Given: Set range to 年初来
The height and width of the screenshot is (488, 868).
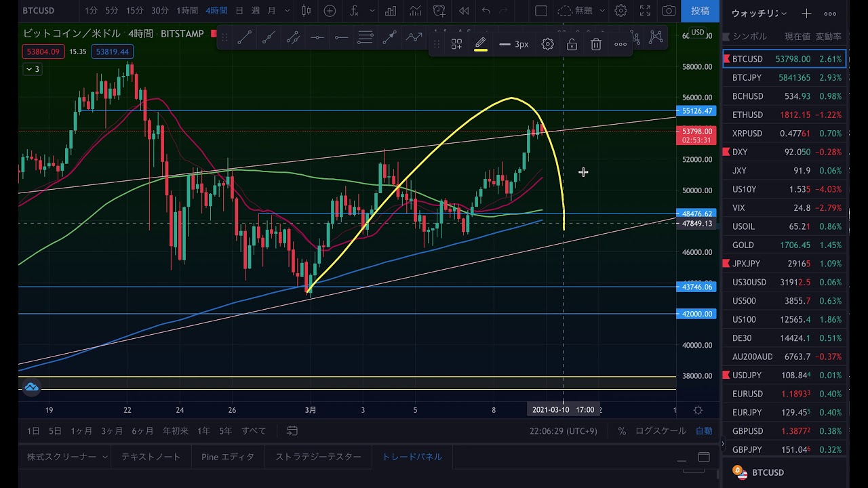Looking at the screenshot, I should pos(175,430).
